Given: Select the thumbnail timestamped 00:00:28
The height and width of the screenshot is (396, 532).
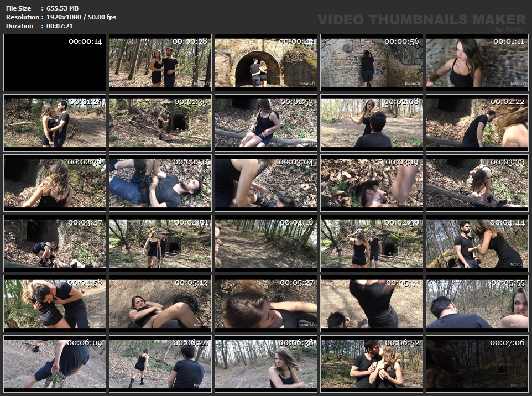Looking at the screenshot, I should [160, 62].
